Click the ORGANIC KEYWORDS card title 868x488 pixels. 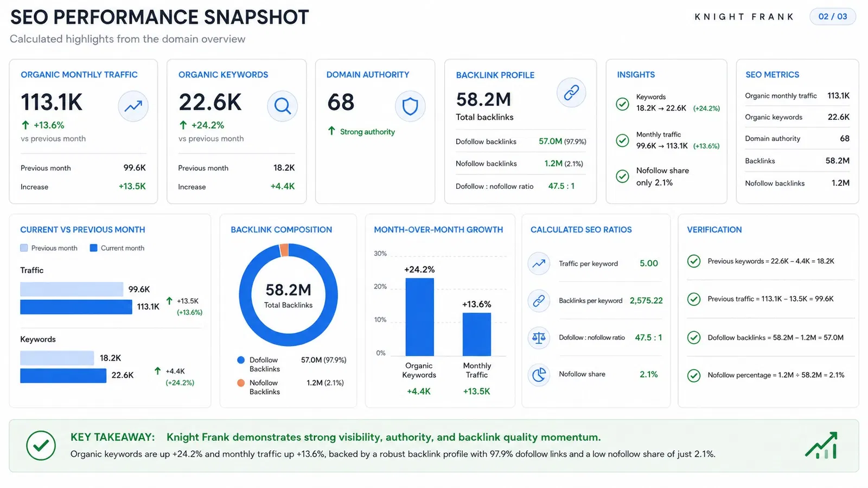click(224, 75)
